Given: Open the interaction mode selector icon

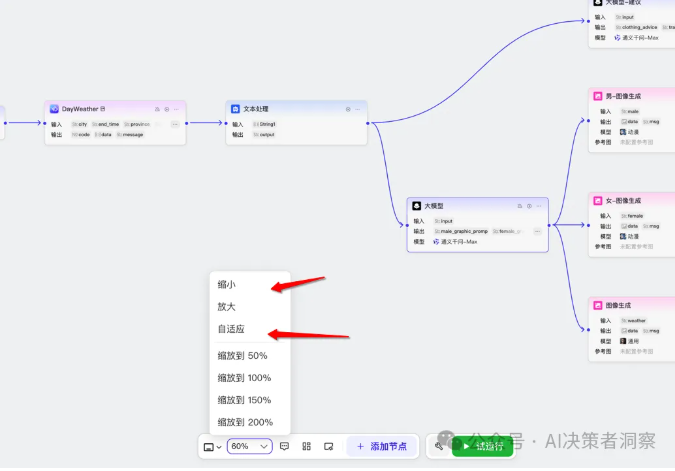Looking at the screenshot, I should click(212, 447).
